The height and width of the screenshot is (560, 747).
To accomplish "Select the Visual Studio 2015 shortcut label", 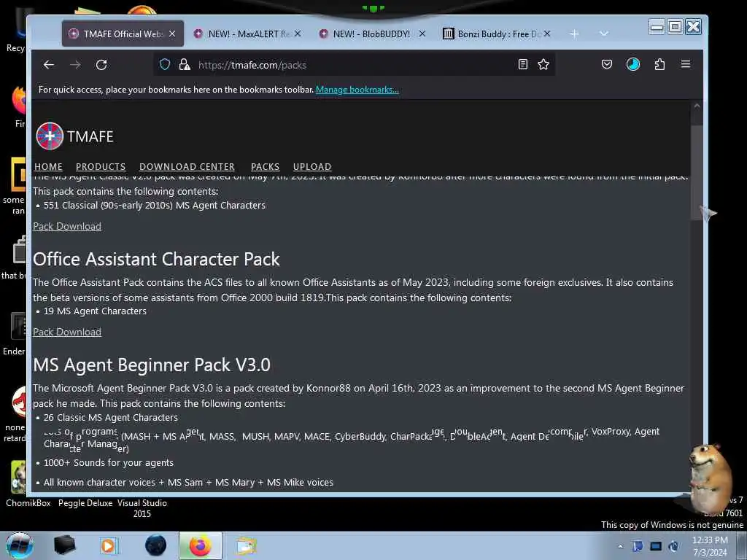I will coord(142,508).
